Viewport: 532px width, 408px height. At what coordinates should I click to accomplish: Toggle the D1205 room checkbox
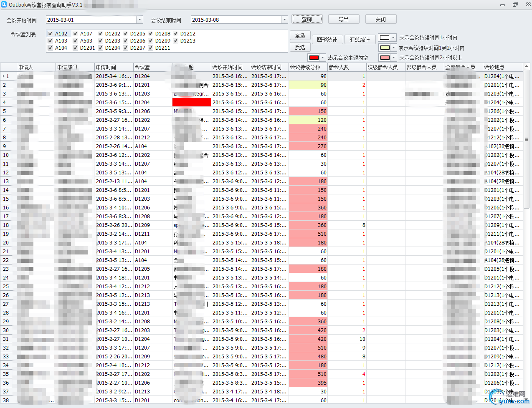126,34
